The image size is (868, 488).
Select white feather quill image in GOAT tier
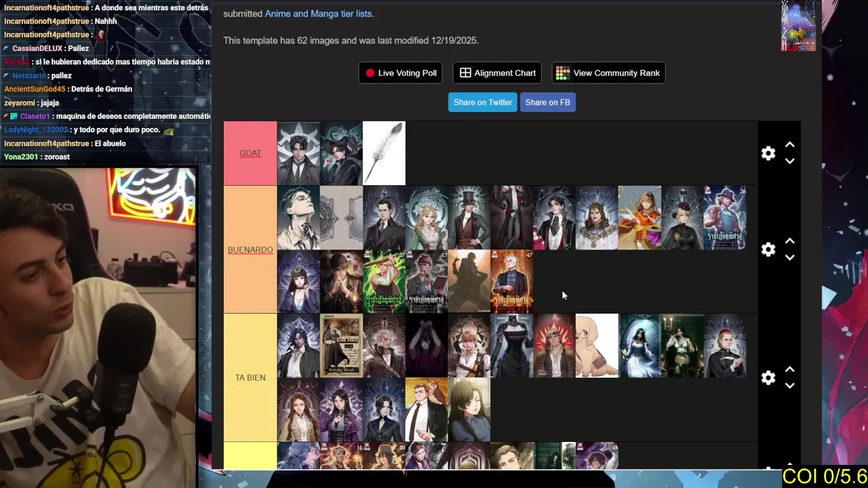pos(384,153)
